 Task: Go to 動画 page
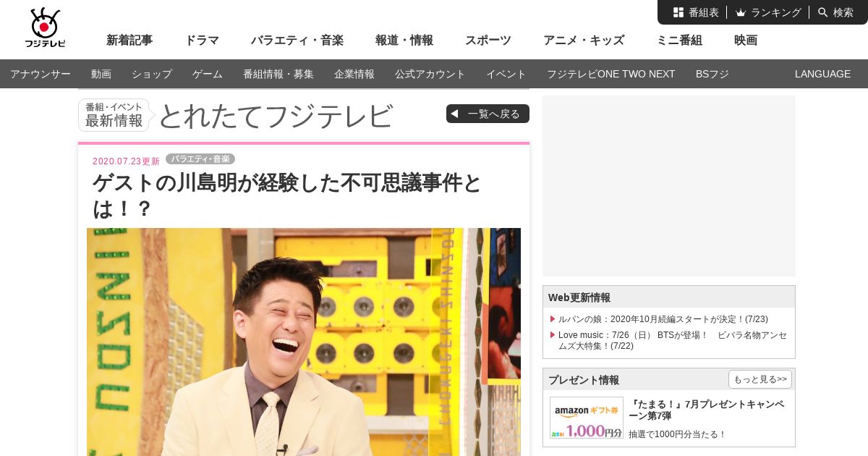(101, 74)
